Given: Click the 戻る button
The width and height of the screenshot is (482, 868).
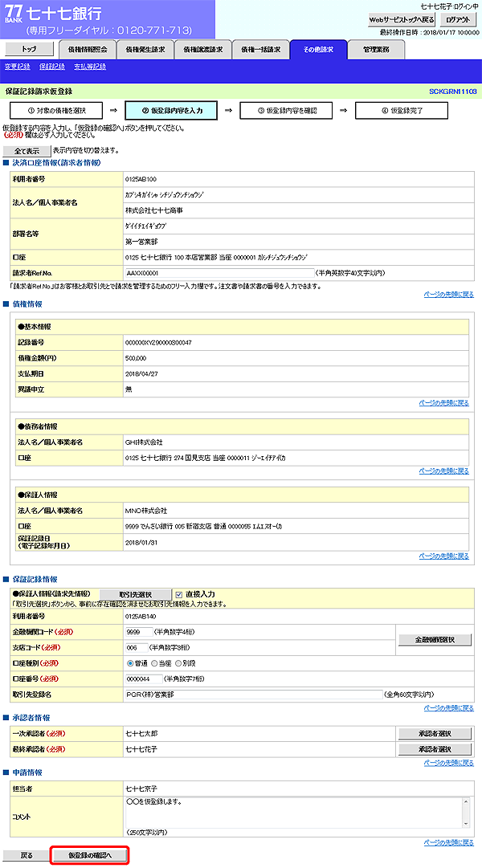Looking at the screenshot, I should [27, 855].
